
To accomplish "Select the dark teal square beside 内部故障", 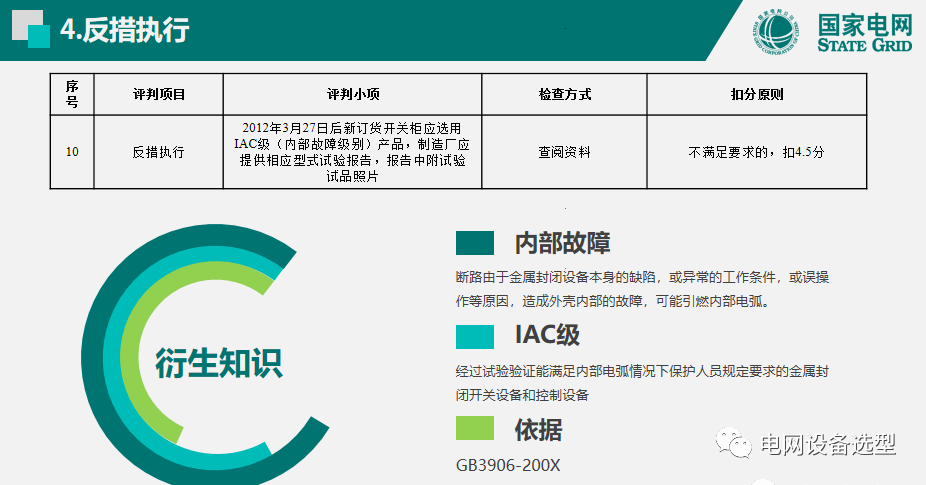I will (x=475, y=243).
